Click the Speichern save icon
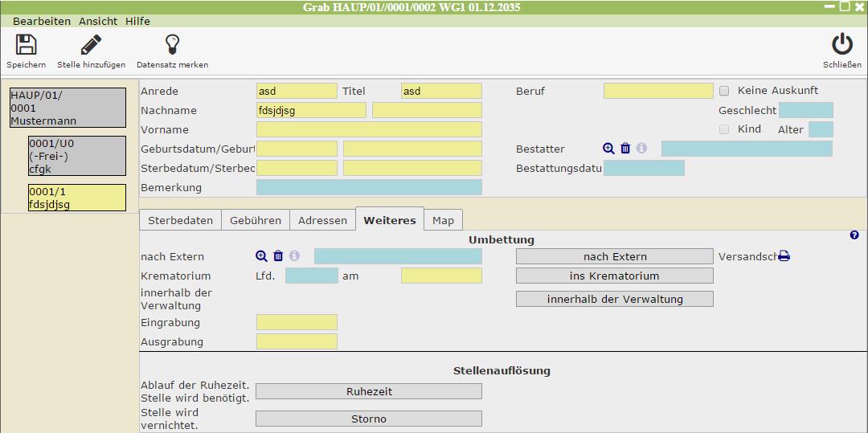The width and height of the screenshot is (868, 433). pos(26,45)
